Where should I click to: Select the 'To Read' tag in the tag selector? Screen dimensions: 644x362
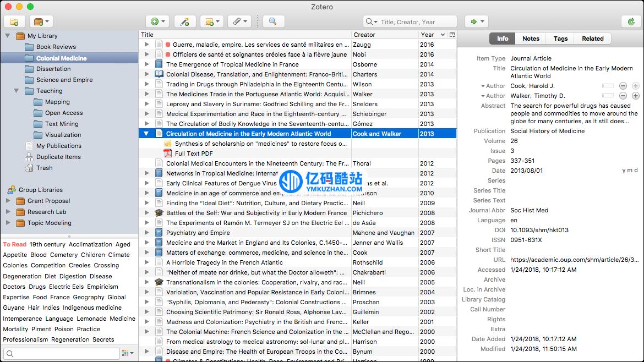click(14, 244)
